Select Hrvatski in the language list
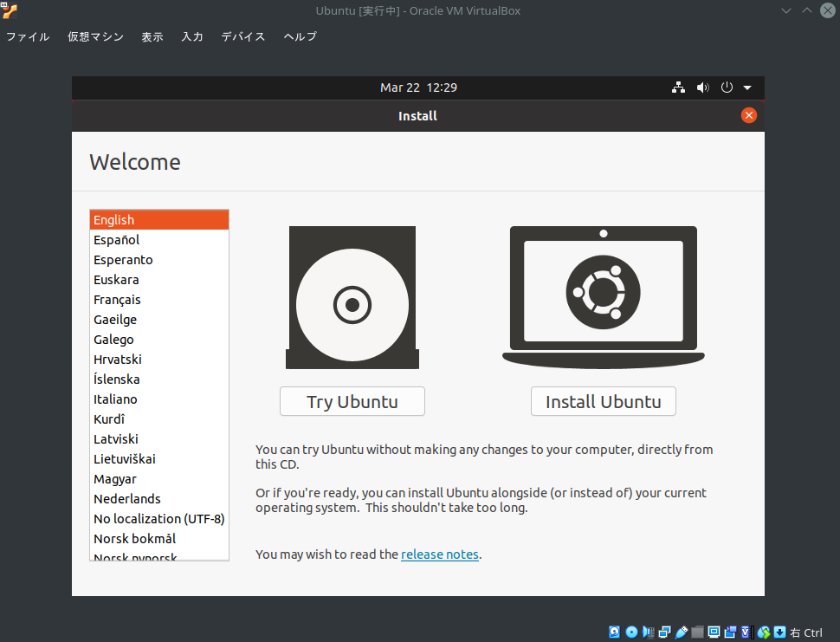 tap(159, 359)
